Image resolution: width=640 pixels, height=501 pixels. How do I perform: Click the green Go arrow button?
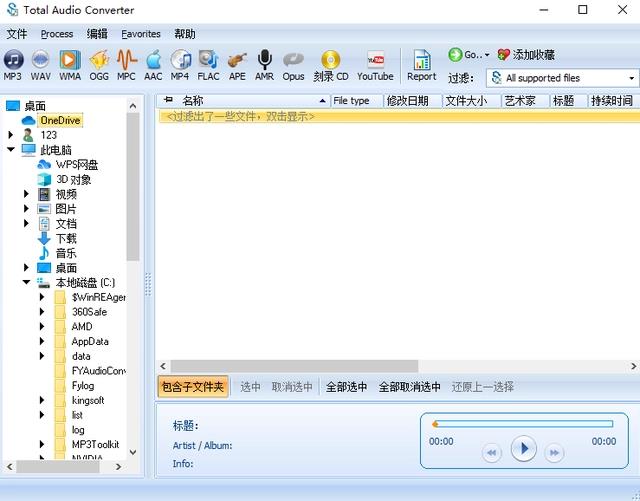click(456, 55)
